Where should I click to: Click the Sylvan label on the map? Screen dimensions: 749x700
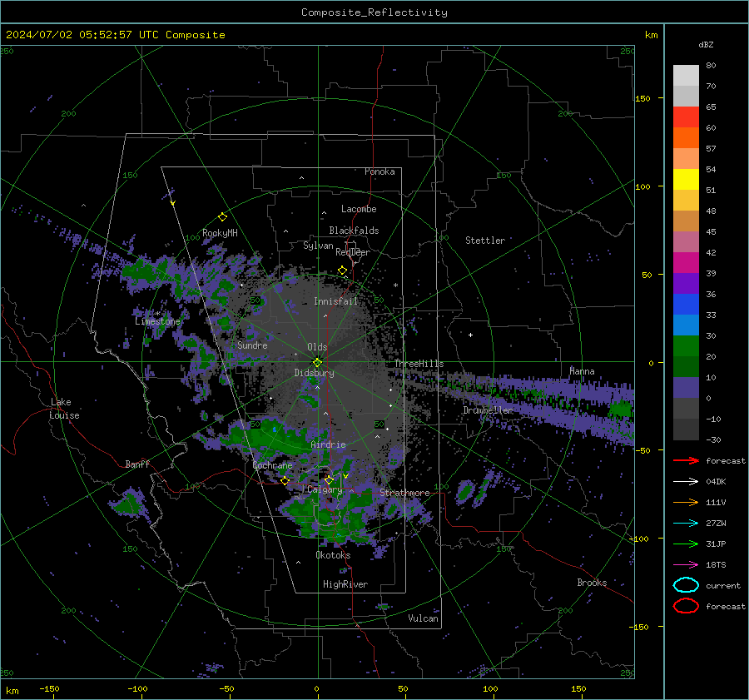pos(318,246)
